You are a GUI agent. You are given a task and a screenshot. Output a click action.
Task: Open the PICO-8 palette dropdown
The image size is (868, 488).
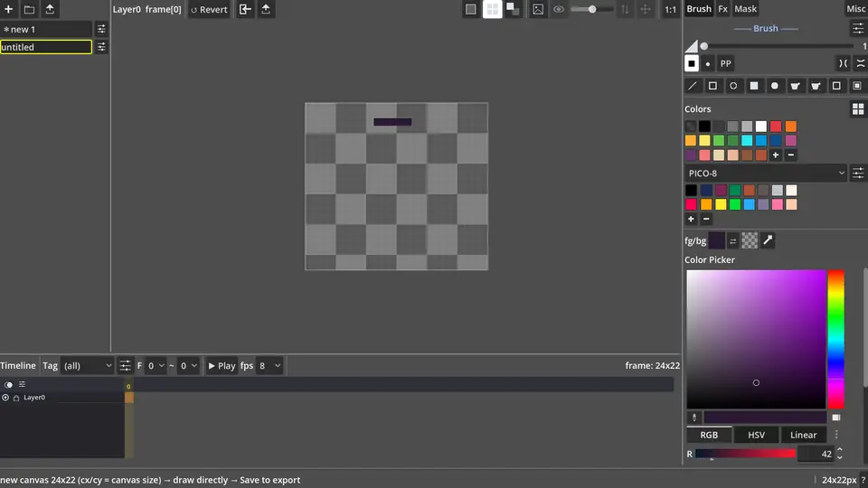click(x=766, y=174)
